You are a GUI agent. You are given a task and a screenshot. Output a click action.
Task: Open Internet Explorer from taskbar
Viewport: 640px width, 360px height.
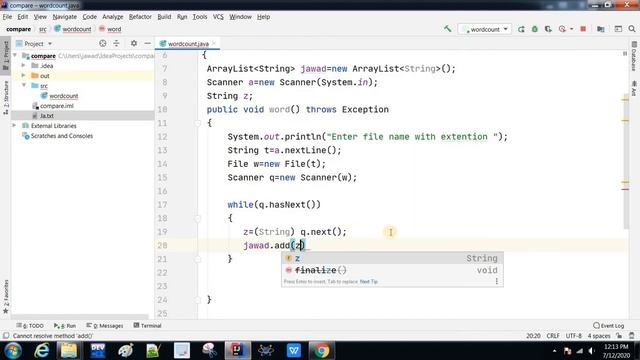click(x=42, y=351)
